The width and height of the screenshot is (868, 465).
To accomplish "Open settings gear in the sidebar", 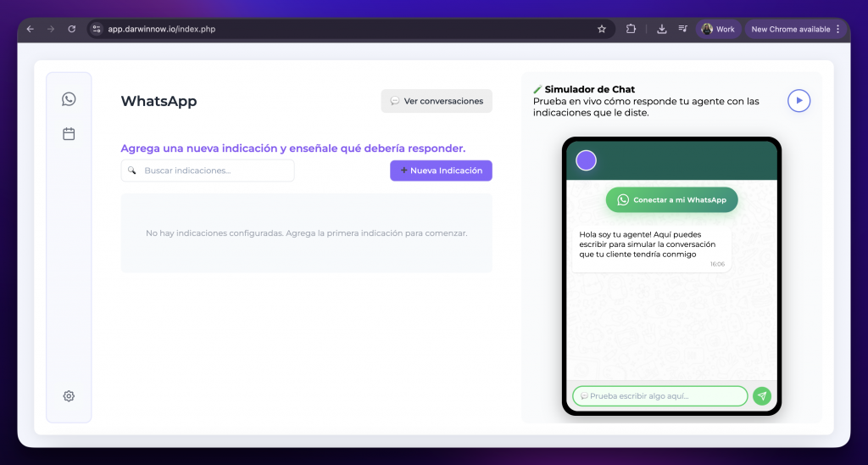I will pos(69,396).
